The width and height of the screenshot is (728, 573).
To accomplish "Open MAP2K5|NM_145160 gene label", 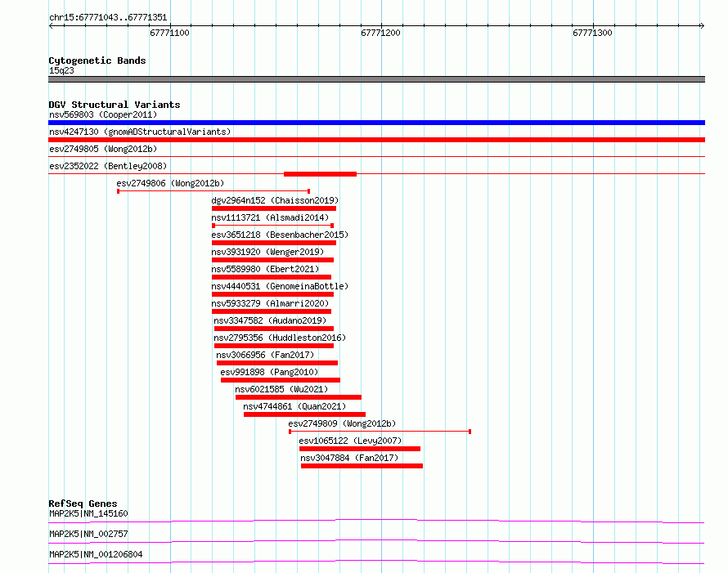I will 88,513.
